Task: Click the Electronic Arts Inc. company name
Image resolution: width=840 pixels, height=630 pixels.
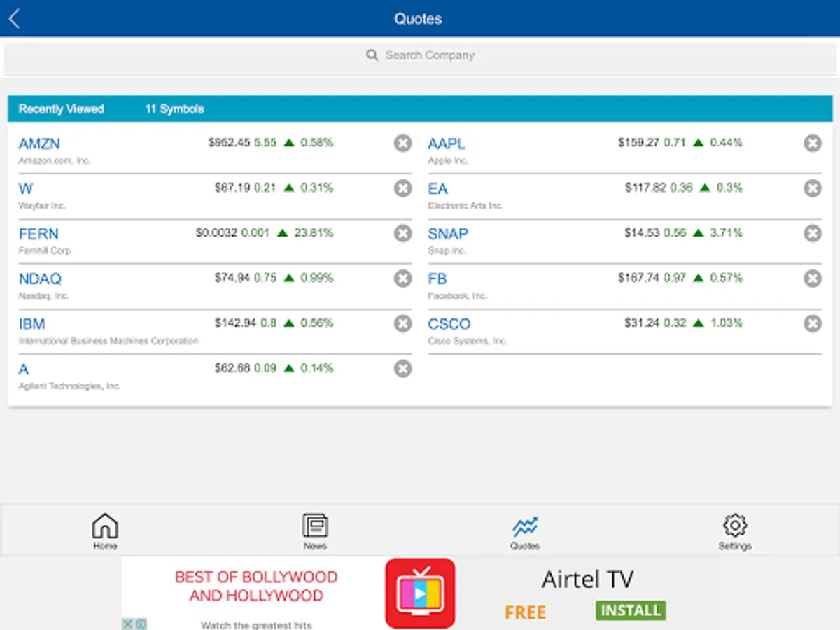Action: [465, 206]
